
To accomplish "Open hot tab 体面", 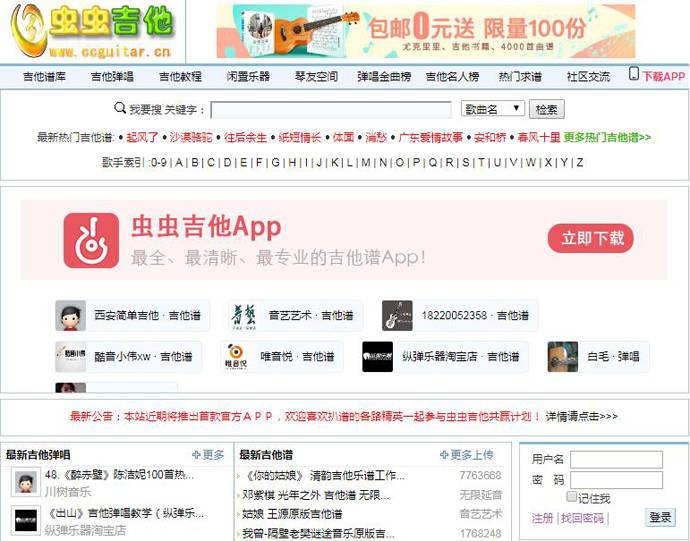I will point(344,137).
